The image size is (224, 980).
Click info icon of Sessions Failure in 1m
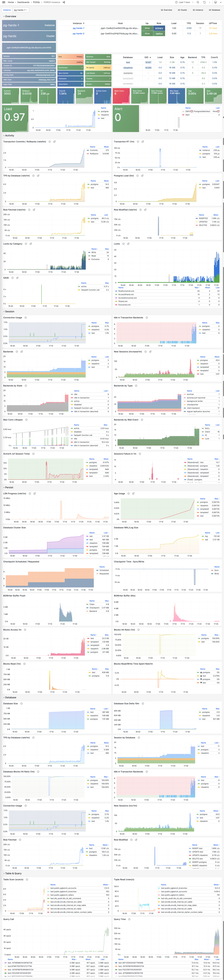pos(140,454)
